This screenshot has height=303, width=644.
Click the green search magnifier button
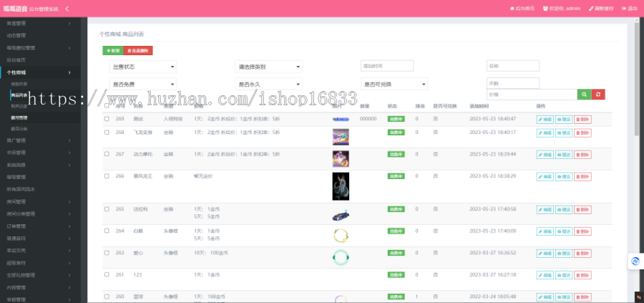pyautogui.click(x=584, y=95)
